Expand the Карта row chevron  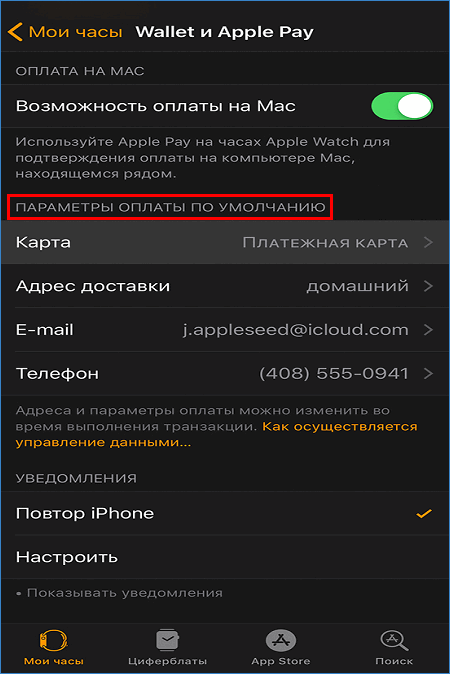coord(428,242)
